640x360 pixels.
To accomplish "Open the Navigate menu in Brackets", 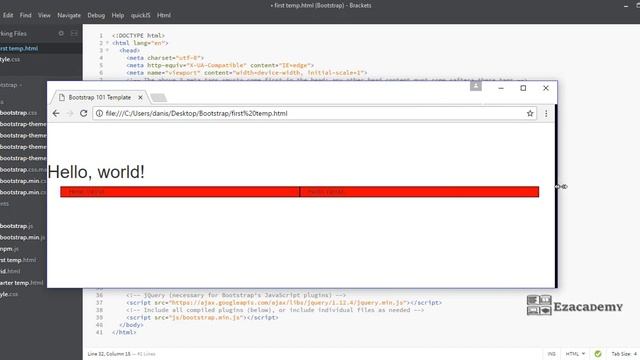I will pyautogui.click(x=69, y=15).
